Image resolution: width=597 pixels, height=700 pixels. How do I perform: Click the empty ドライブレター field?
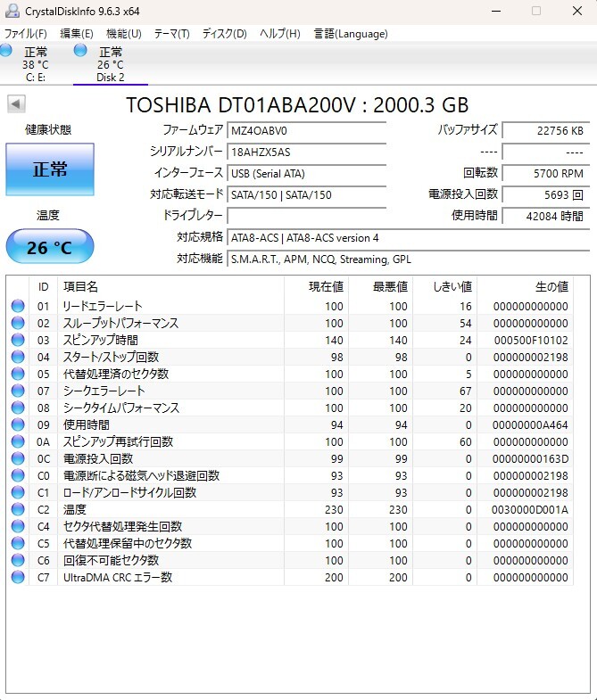pos(307,216)
